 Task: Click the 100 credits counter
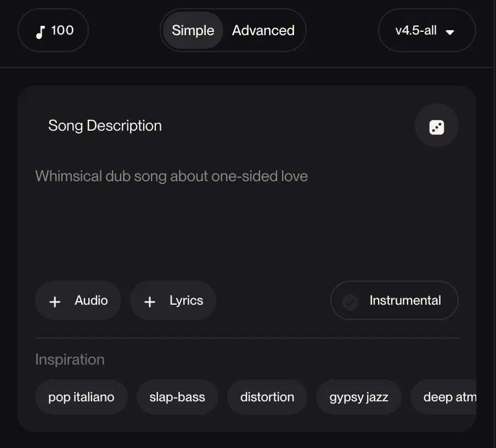(62, 31)
